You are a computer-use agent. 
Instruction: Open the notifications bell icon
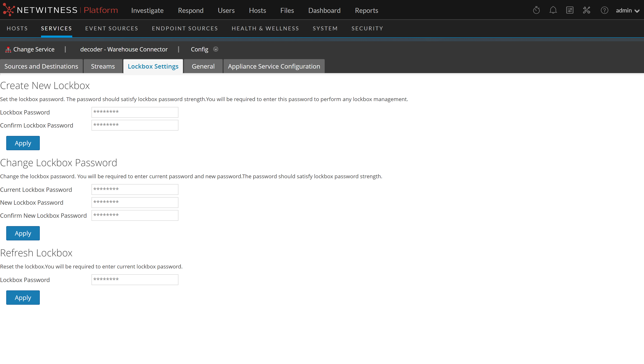[553, 10]
